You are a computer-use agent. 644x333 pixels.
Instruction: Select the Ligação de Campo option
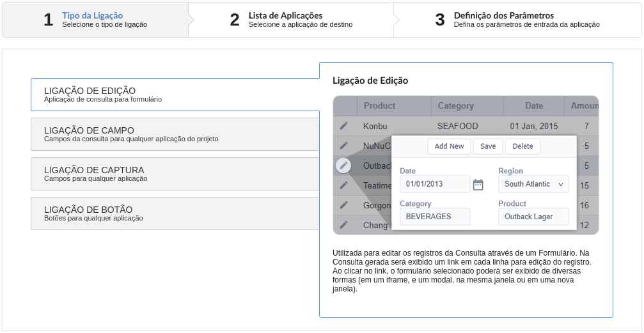click(x=175, y=134)
